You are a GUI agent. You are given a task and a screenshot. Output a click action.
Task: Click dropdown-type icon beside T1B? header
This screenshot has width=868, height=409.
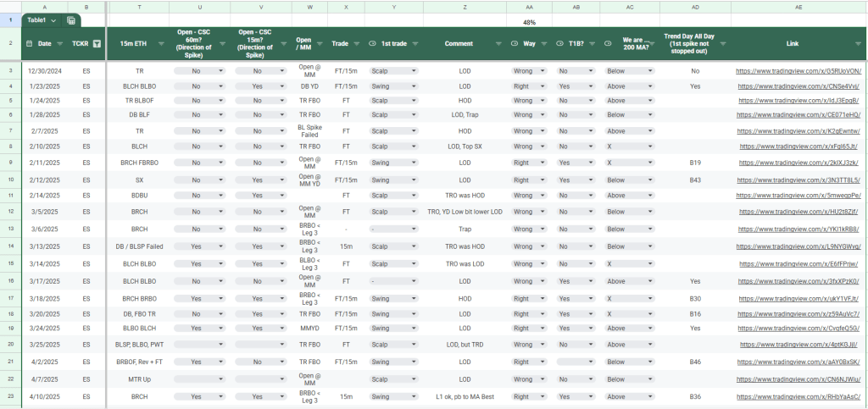click(x=559, y=43)
